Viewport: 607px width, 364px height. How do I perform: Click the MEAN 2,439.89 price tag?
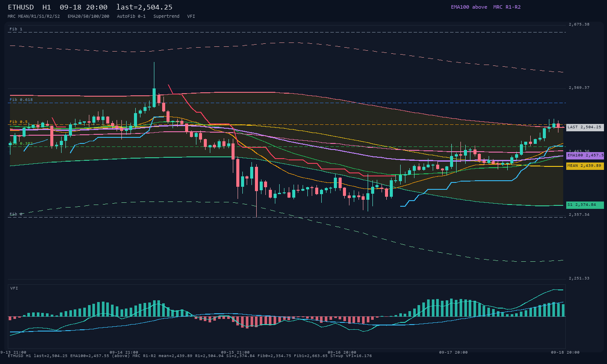point(585,166)
